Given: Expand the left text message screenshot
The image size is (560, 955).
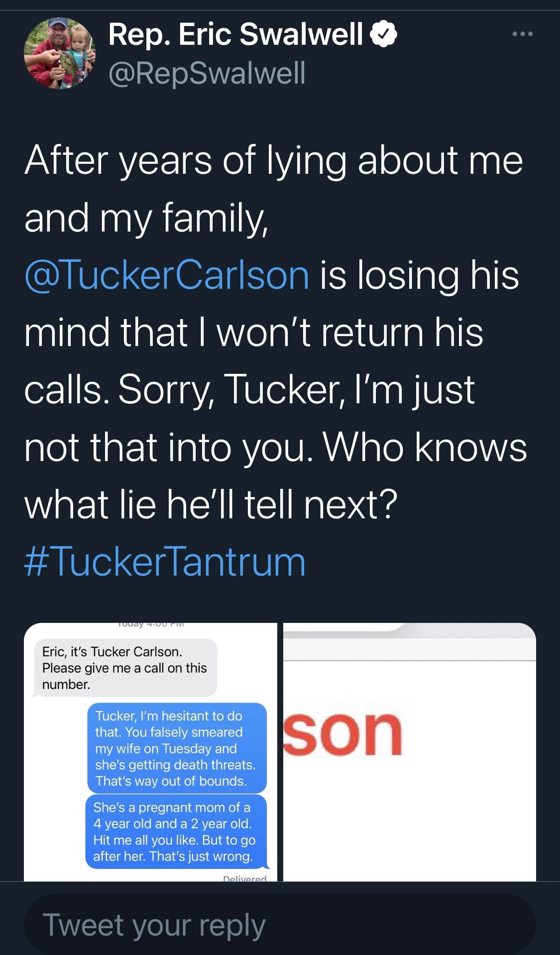Looking at the screenshot, I should 150,752.
